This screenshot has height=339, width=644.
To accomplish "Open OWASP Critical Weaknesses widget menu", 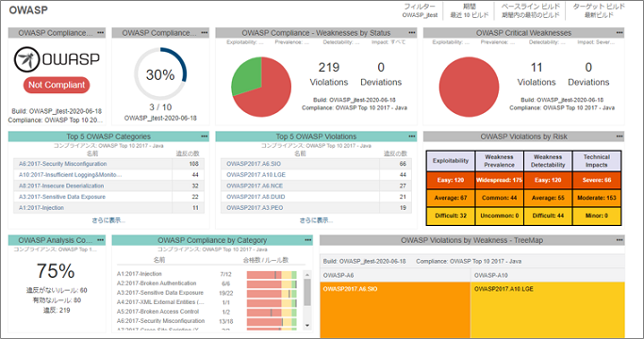I will pyautogui.click(x=619, y=32).
